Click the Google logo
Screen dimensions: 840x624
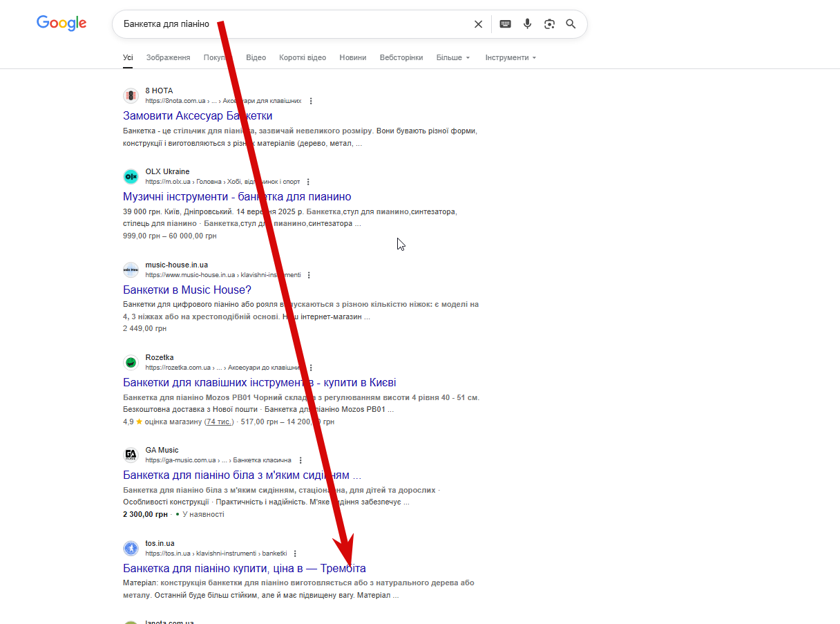click(61, 23)
